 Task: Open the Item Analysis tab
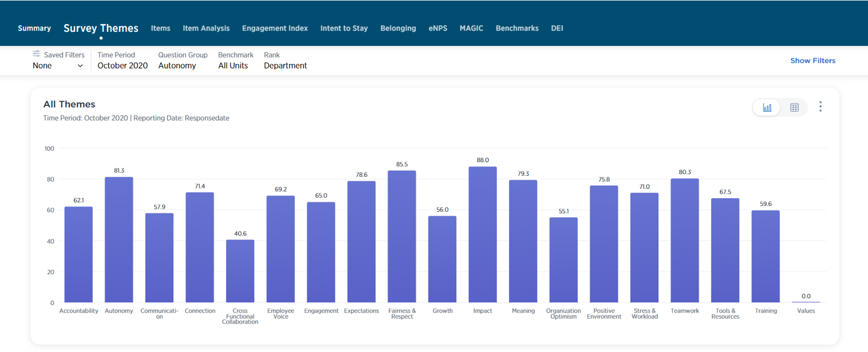206,28
